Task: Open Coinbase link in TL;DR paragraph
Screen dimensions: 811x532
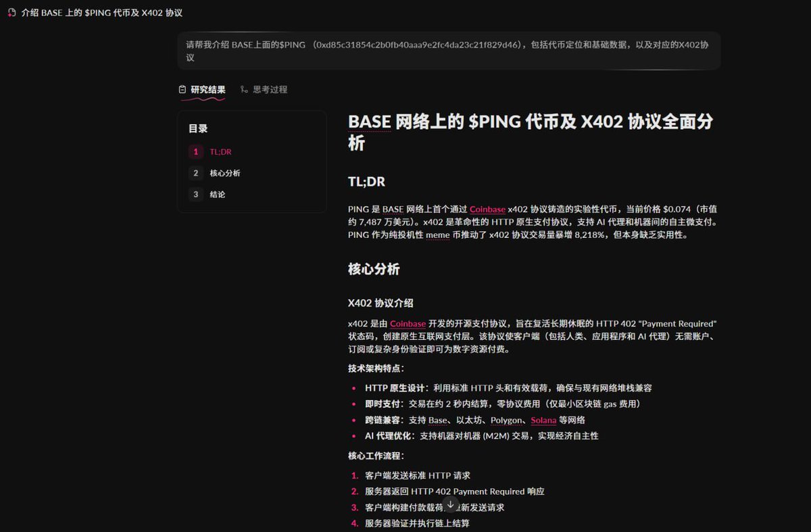Action: pos(487,210)
